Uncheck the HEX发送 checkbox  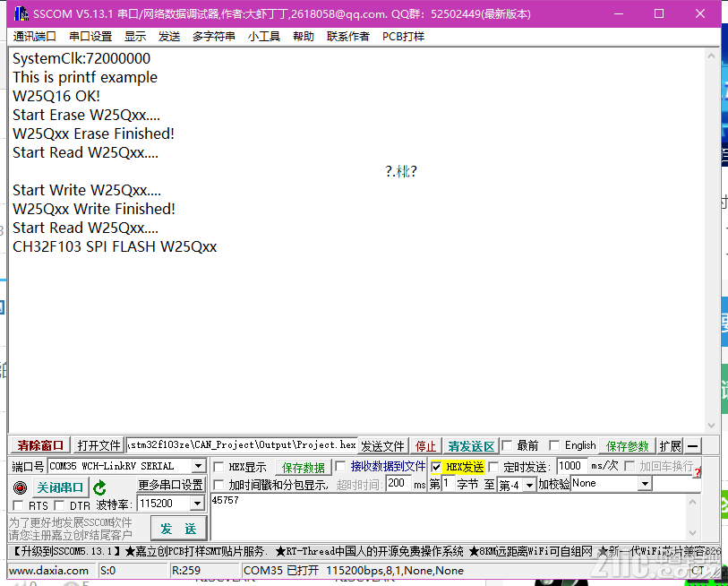(436, 467)
